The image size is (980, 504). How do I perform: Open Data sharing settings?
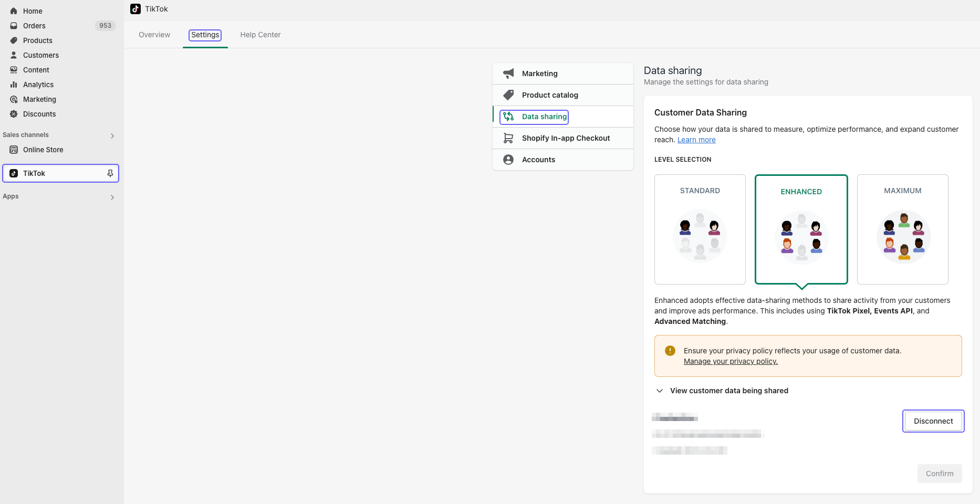pyautogui.click(x=563, y=117)
